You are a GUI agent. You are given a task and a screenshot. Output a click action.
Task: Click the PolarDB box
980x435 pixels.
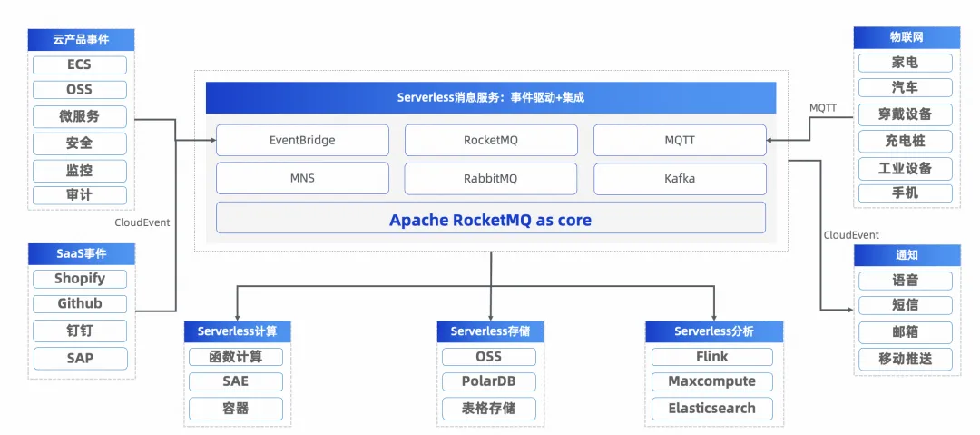489,381
